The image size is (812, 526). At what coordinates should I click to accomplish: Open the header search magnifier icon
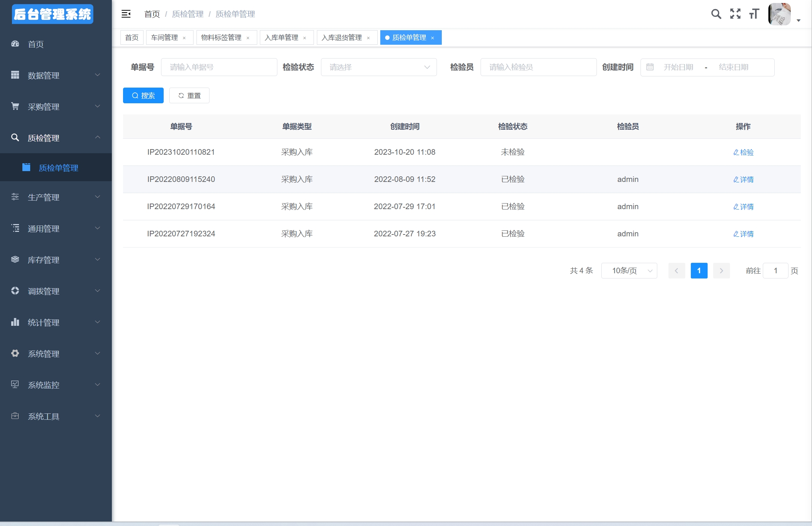pyautogui.click(x=716, y=14)
